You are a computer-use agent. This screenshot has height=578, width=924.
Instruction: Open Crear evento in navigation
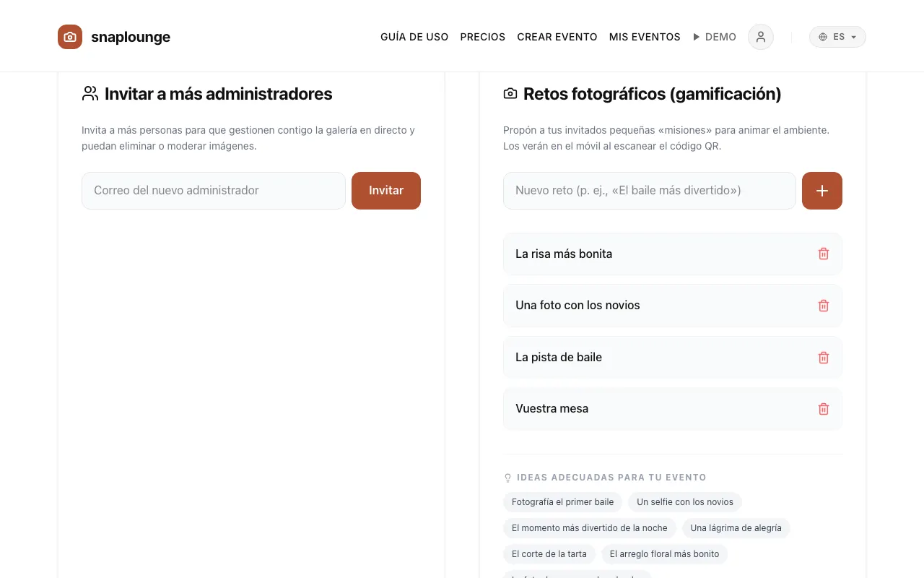pos(557,37)
